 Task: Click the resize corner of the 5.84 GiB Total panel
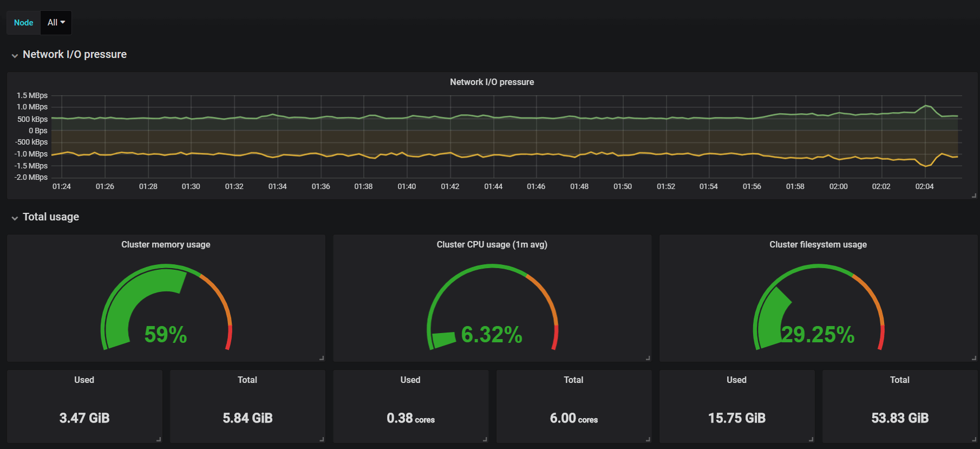coord(322,439)
